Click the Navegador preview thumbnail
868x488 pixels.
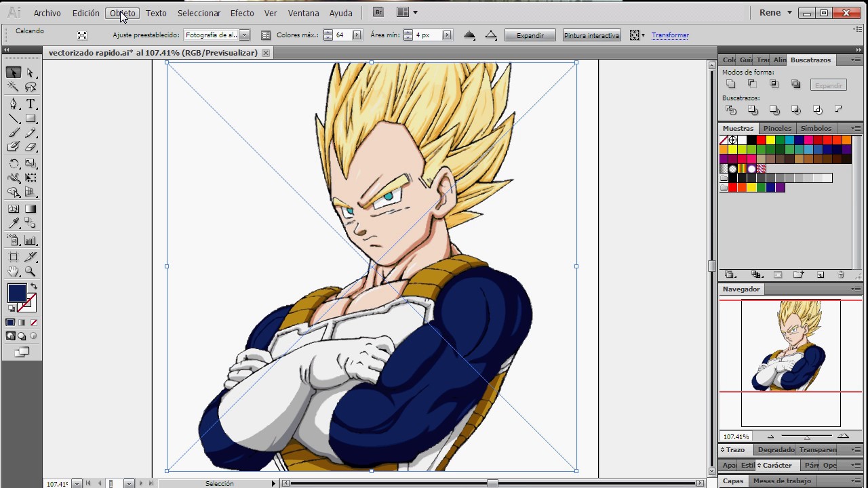[791, 363]
